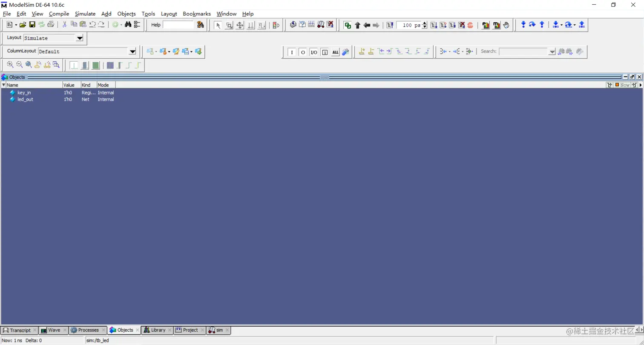Open the Bookmarks menu

point(197,14)
